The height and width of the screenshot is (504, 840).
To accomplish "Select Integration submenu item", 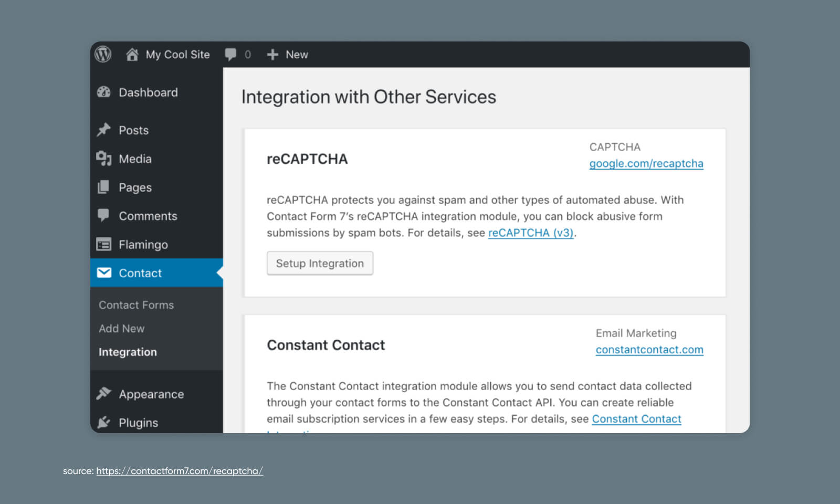I will pos(128,352).
